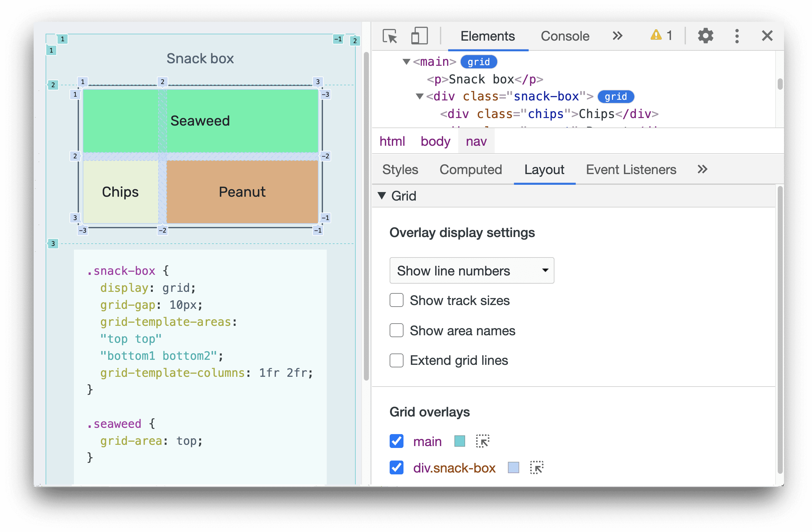Screen dimensions: 812x532
Task: Click the element selector tool icon
Action: (389, 37)
